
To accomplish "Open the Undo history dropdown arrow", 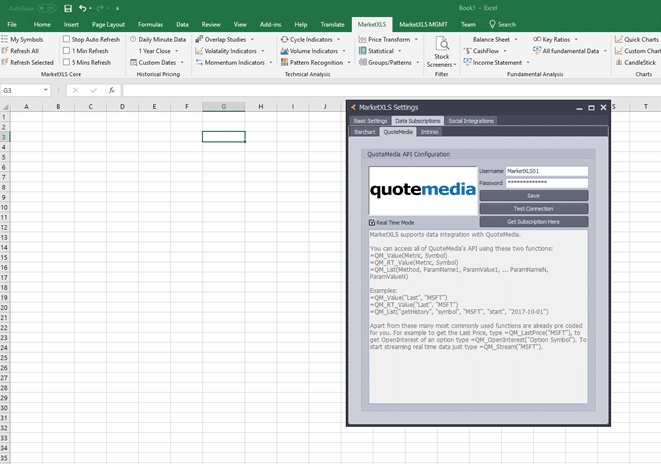I will coord(90,8).
